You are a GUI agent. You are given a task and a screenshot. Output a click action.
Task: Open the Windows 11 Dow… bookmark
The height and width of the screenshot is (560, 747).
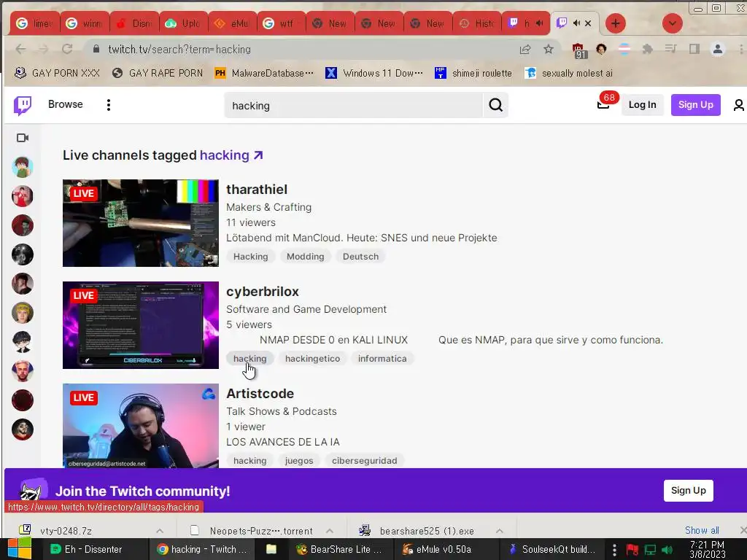(x=374, y=73)
